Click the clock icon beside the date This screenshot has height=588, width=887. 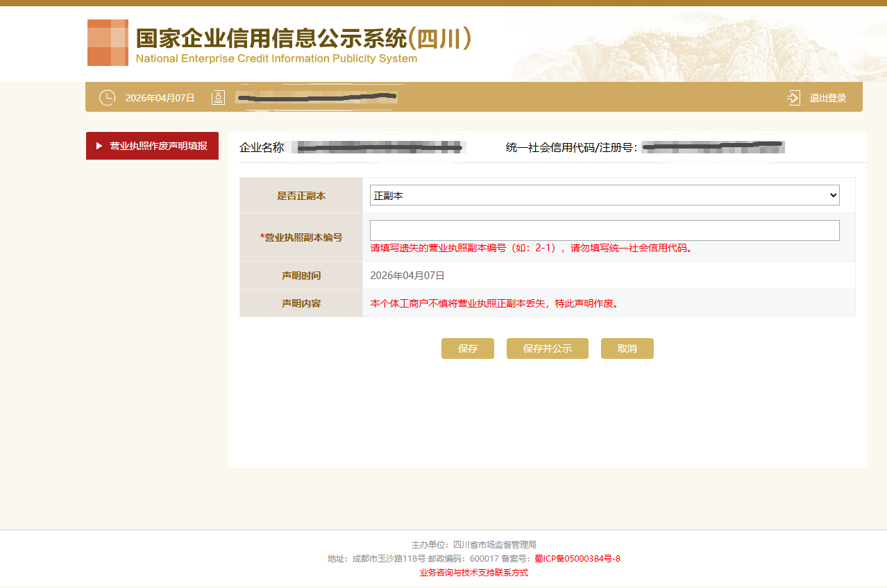[x=107, y=98]
